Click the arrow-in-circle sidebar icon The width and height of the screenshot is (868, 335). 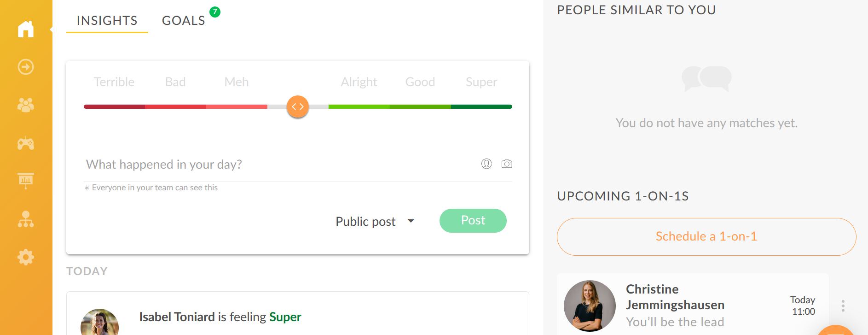point(26,67)
